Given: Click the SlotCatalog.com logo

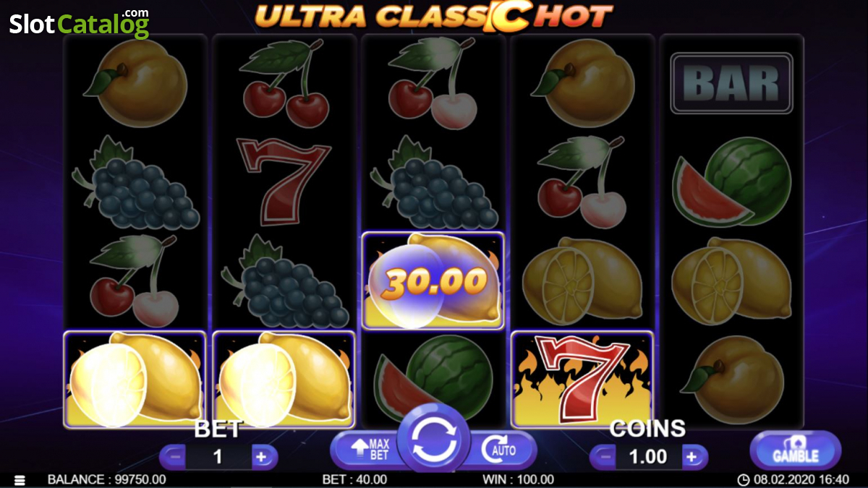Looking at the screenshot, I should click(x=80, y=23).
